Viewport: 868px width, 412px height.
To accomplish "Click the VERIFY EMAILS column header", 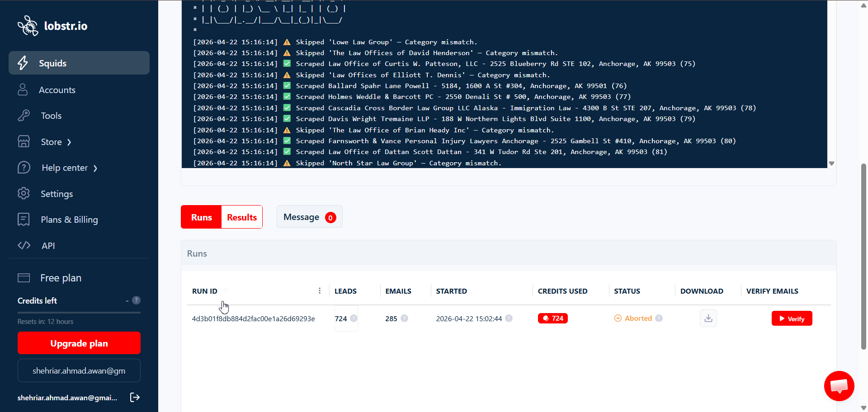I will pos(772,291).
